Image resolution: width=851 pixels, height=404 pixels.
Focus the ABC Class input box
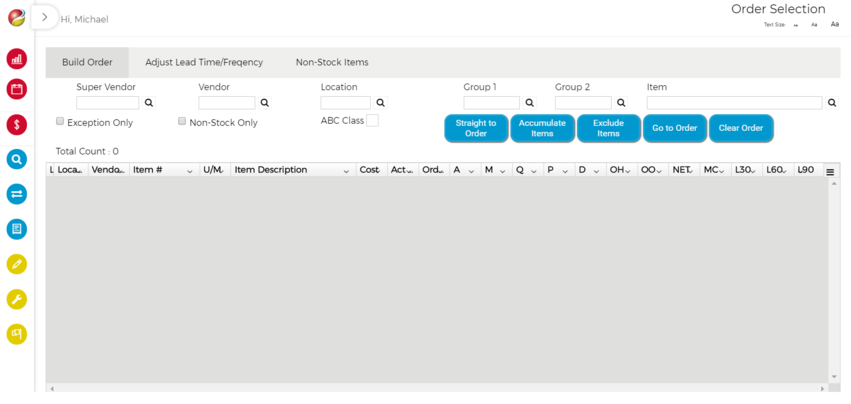click(x=372, y=121)
